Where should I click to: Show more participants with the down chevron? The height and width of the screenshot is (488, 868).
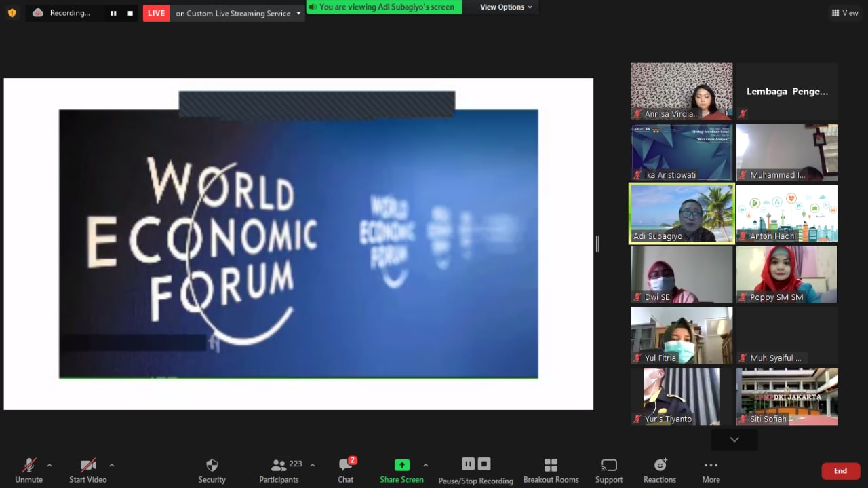click(734, 440)
